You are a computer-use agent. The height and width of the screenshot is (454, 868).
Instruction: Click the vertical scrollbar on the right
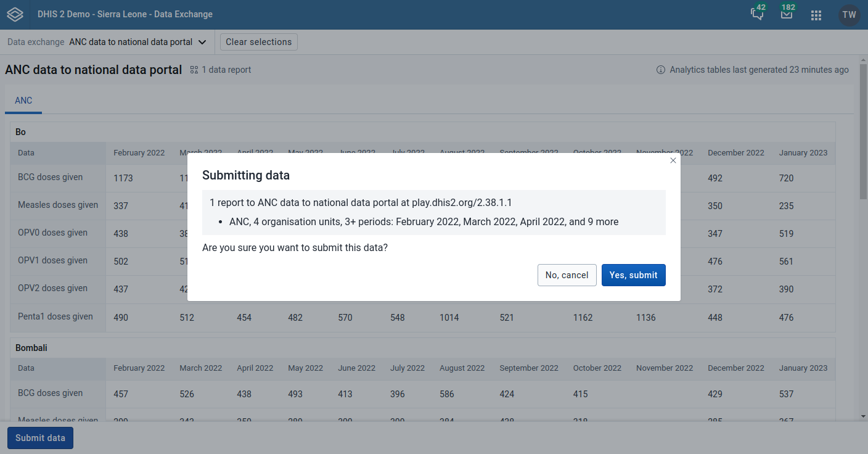tap(863, 160)
